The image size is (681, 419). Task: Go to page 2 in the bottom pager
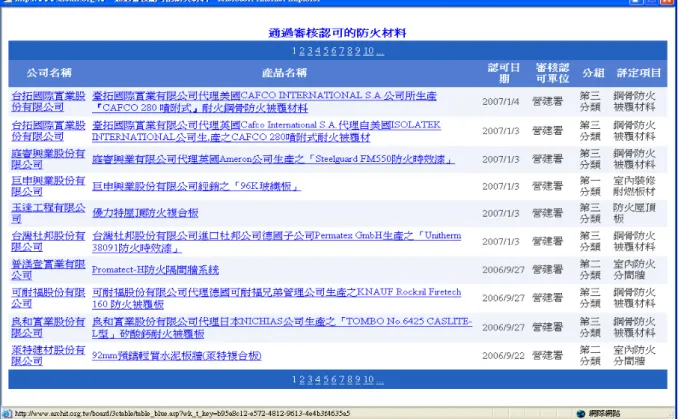point(302,379)
